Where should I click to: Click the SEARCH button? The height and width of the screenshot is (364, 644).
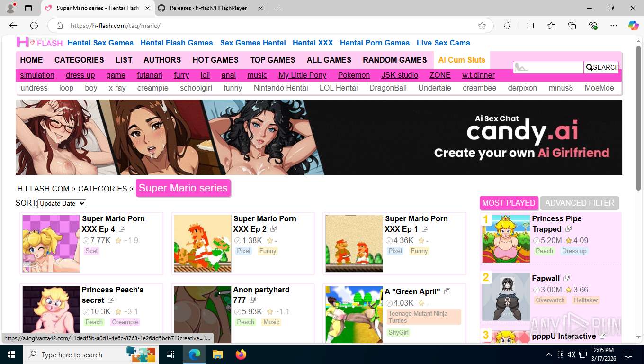tap(601, 67)
